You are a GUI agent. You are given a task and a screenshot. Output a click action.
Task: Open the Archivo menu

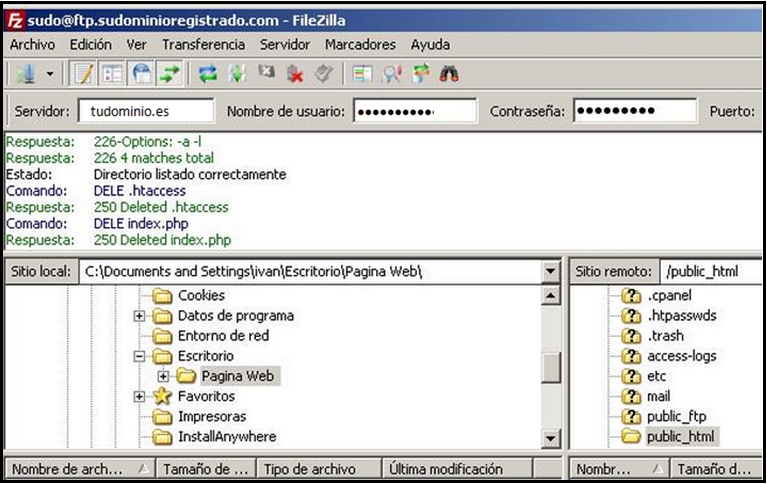[32, 45]
